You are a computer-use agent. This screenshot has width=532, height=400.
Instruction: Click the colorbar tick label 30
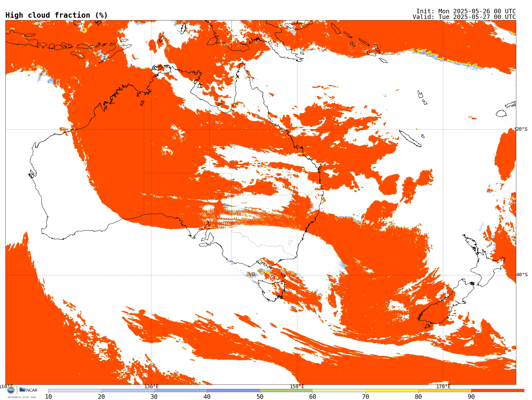pyautogui.click(x=154, y=397)
